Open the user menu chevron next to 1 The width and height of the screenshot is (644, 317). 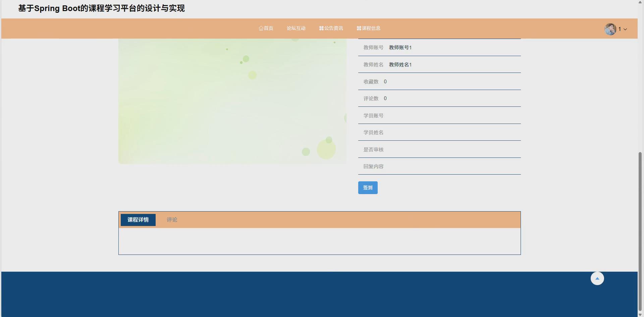click(x=625, y=29)
